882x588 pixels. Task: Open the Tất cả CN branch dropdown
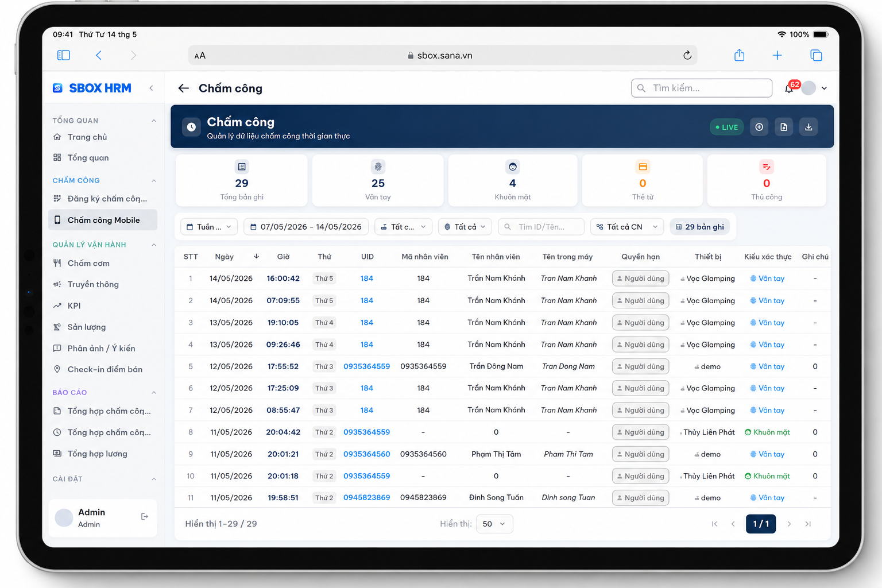[627, 227]
